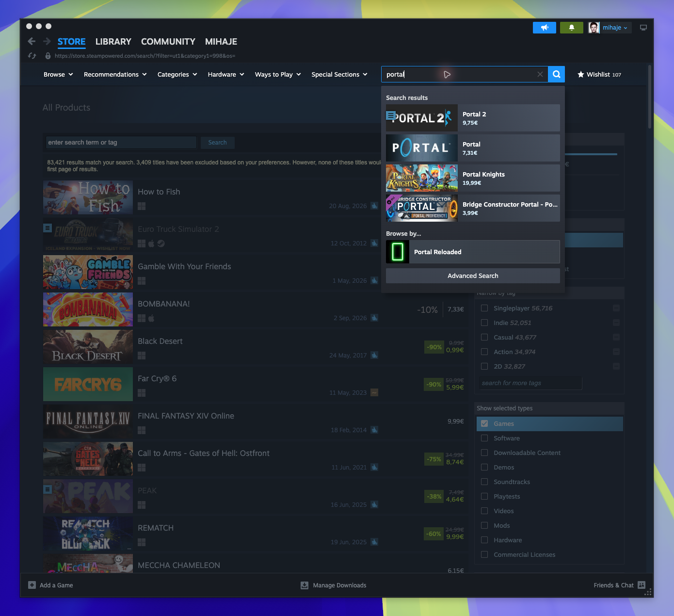This screenshot has height=616, width=674.
Task: Reload the store page
Action: tap(32, 56)
